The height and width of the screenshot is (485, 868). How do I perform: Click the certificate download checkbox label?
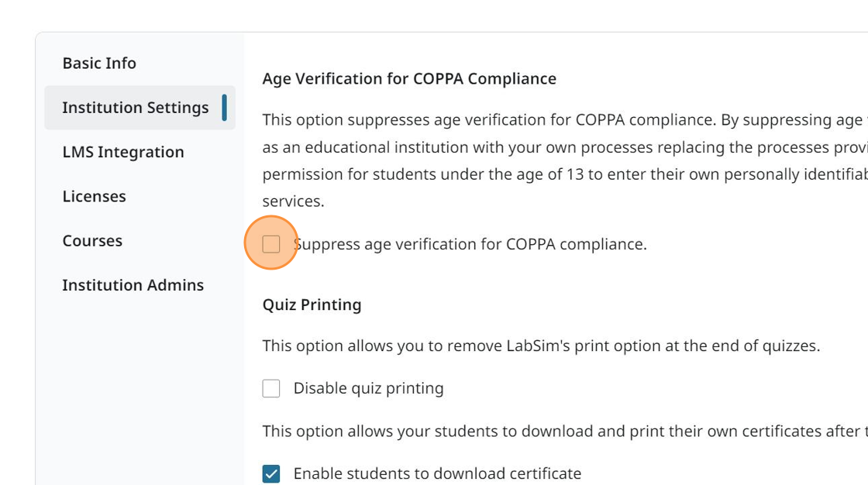pos(437,473)
